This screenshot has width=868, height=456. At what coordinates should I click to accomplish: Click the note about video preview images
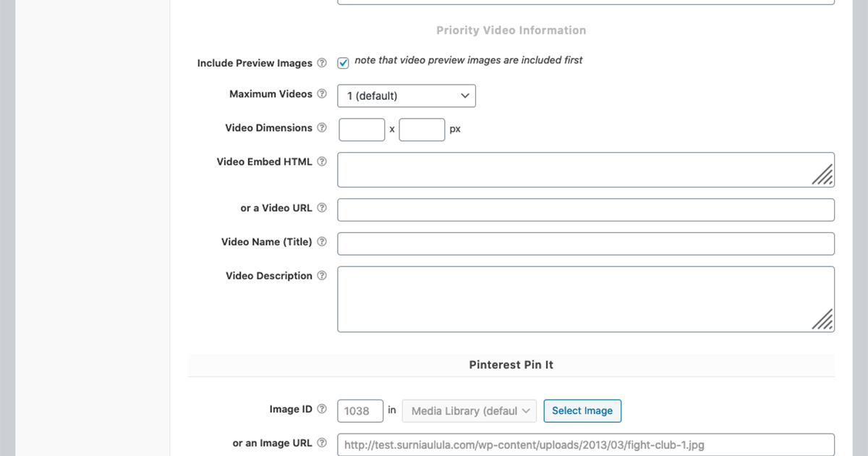pyautogui.click(x=469, y=60)
